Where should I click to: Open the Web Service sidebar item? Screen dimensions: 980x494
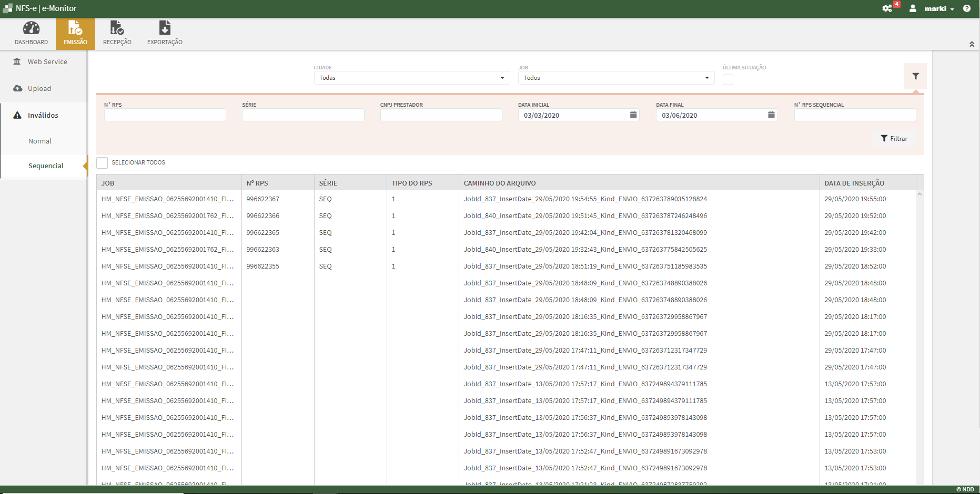[x=47, y=62]
